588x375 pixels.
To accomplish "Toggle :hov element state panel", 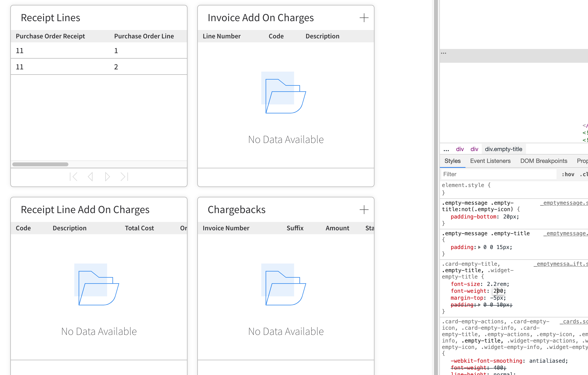I will pos(568,174).
